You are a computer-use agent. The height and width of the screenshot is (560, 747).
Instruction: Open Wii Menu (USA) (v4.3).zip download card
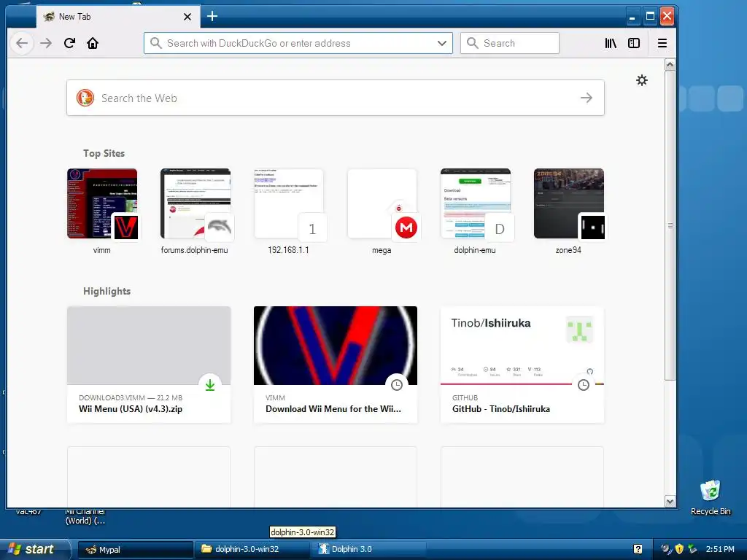[x=149, y=365]
